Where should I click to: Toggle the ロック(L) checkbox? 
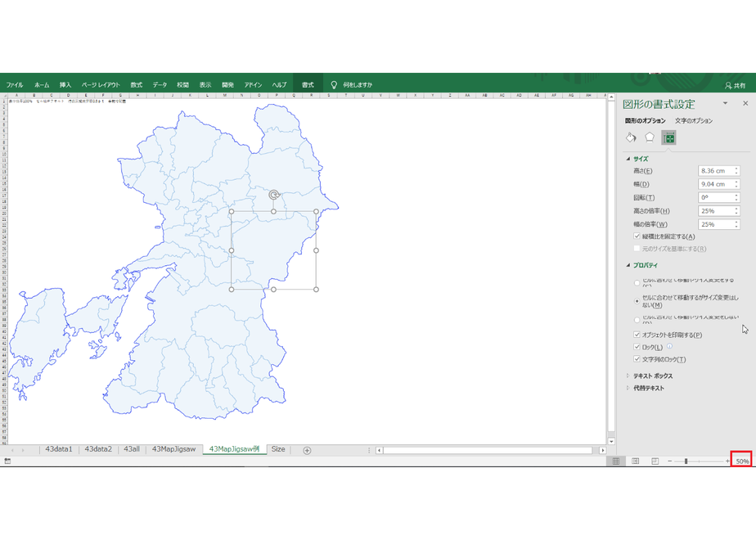[x=637, y=347]
